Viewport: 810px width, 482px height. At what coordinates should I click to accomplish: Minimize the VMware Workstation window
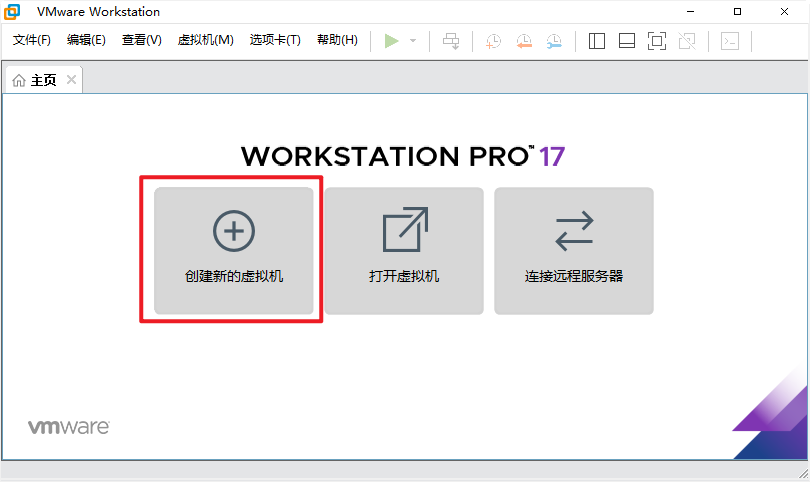coord(690,11)
